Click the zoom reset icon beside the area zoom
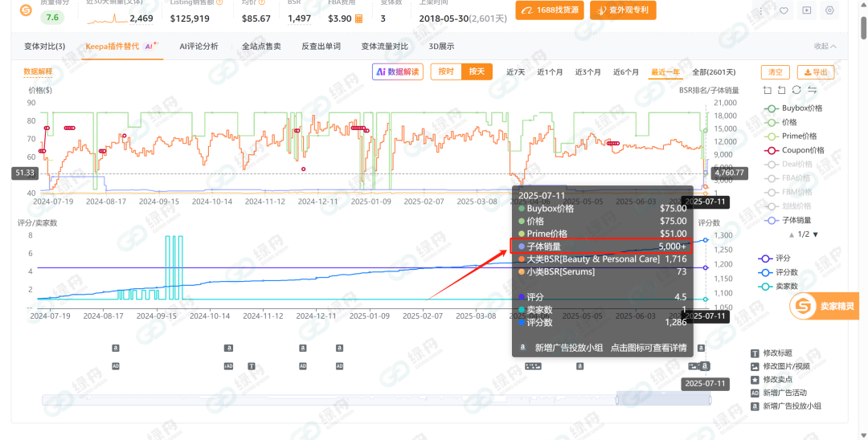 [x=782, y=90]
